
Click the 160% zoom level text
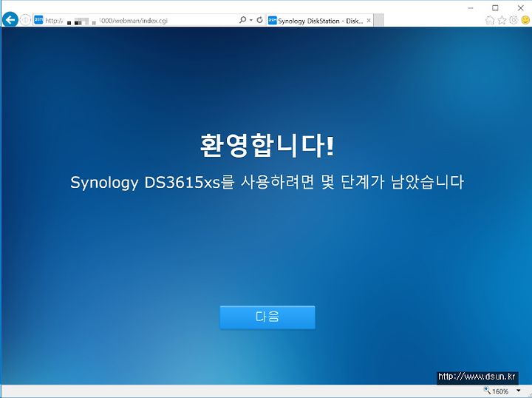(x=500, y=391)
